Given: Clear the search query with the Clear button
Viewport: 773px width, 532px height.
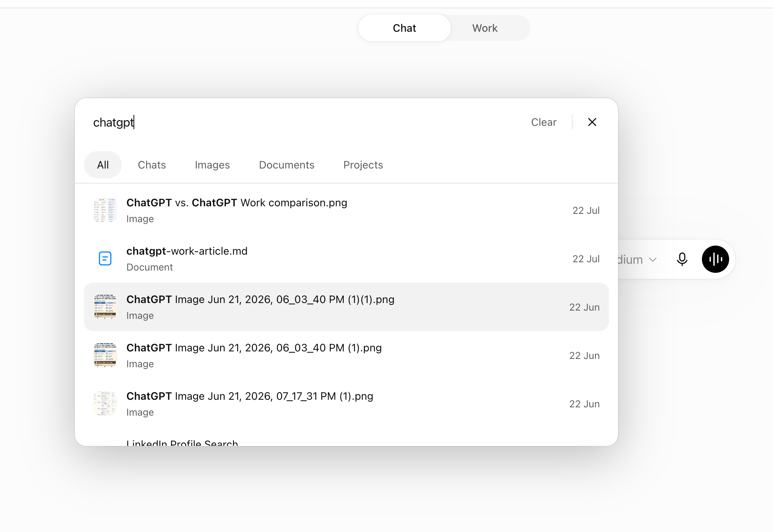Looking at the screenshot, I should coord(544,122).
